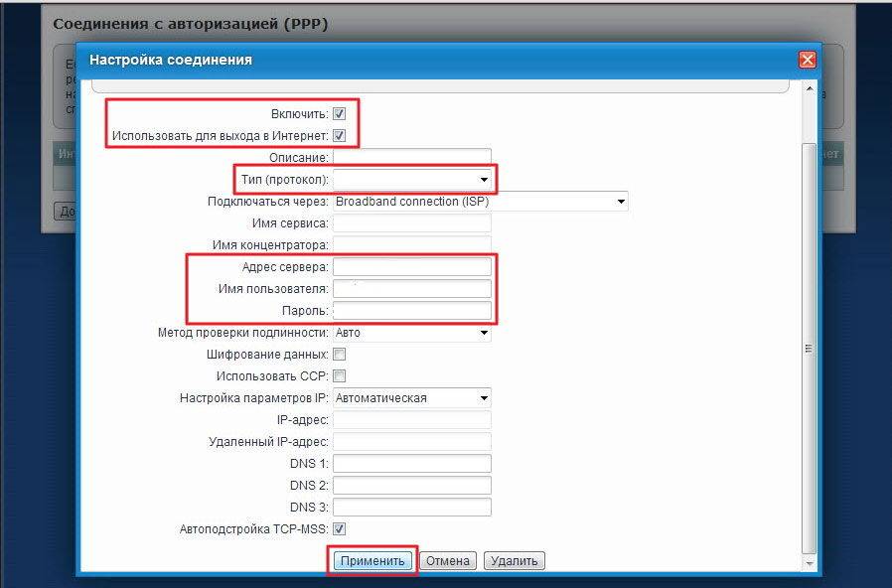Click the DNS 1 input field

pyautogui.click(x=412, y=464)
